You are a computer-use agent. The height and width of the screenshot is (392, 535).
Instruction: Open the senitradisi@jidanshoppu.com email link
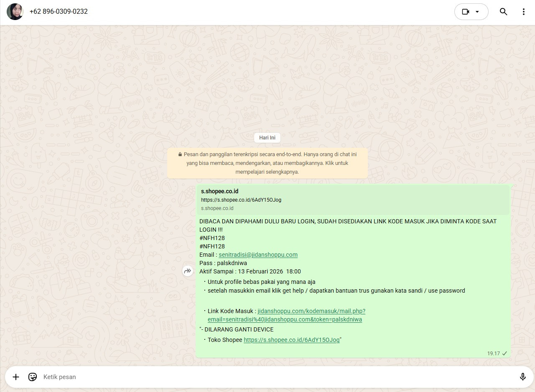point(258,255)
